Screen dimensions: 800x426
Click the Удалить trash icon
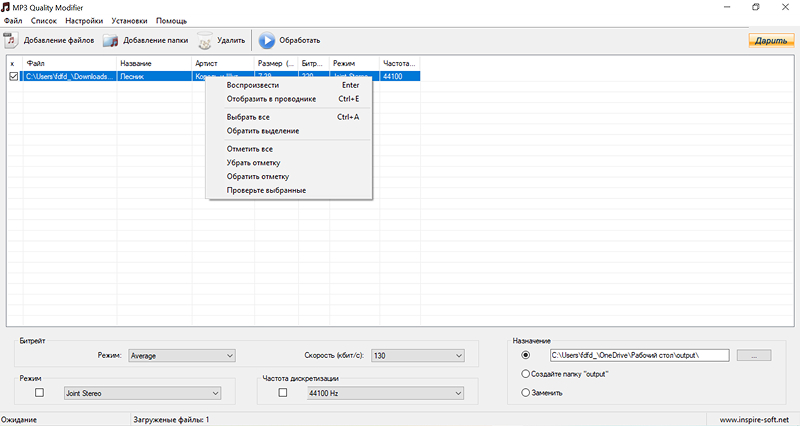204,41
